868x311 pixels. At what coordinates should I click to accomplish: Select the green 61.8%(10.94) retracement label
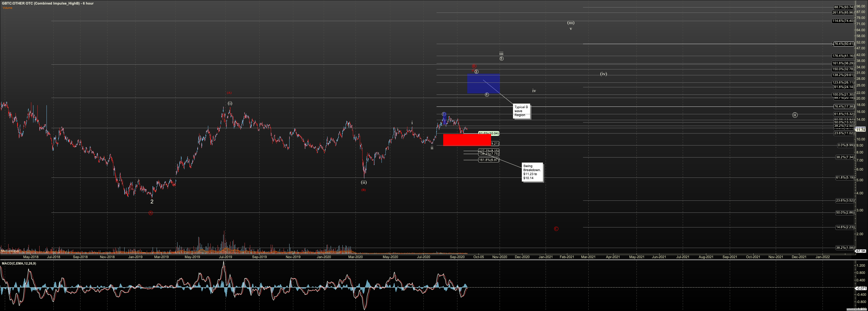click(489, 134)
